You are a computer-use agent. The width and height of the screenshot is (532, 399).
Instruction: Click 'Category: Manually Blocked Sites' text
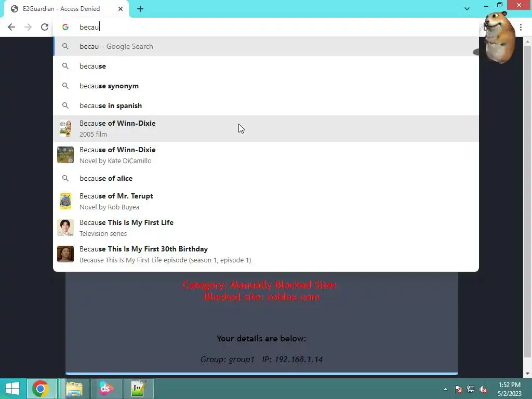(x=260, y=285)
